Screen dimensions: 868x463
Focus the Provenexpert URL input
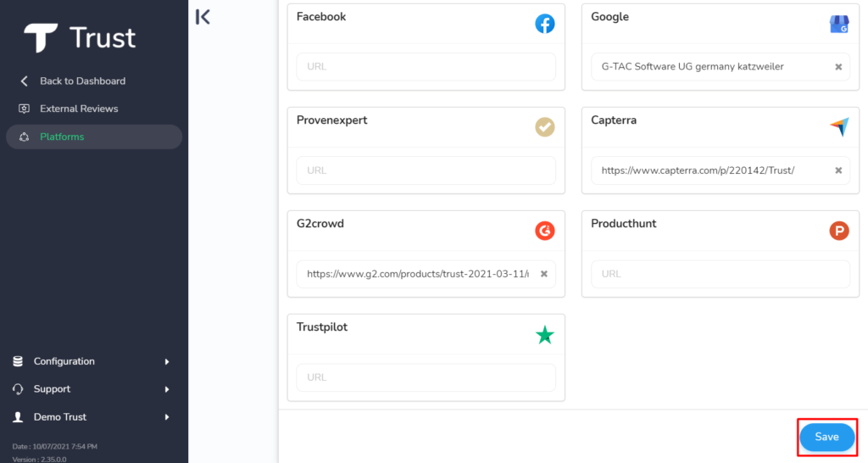426,170
